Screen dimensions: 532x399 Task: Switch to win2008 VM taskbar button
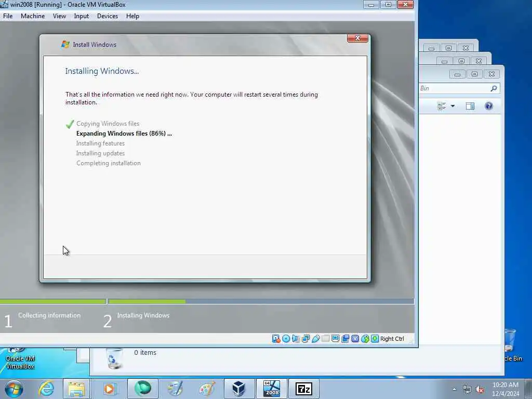pyautogui.click(x=271, y=389)
